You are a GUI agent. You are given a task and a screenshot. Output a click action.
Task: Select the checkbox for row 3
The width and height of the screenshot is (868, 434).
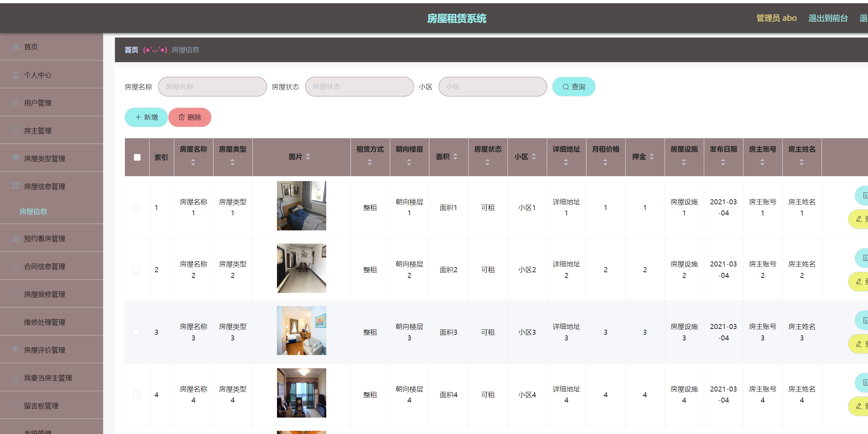(x=136, y=332)
